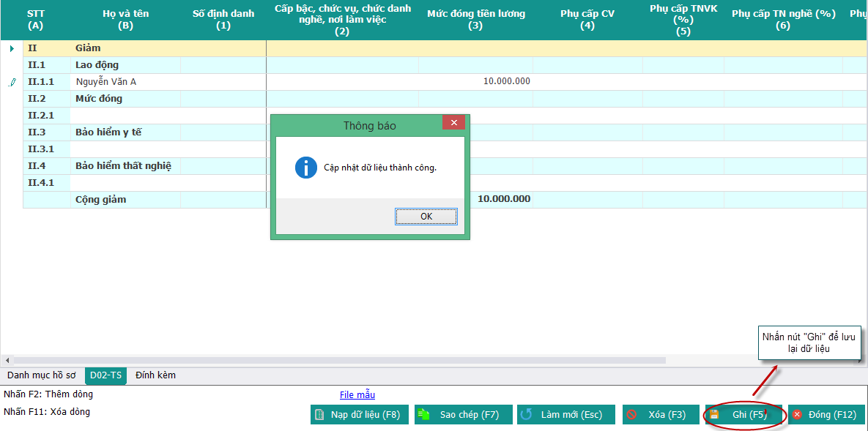Click the pencil edit marker beside row II.1.1
This screenshot has height=431, width=868.
click(x=12, y=82)
